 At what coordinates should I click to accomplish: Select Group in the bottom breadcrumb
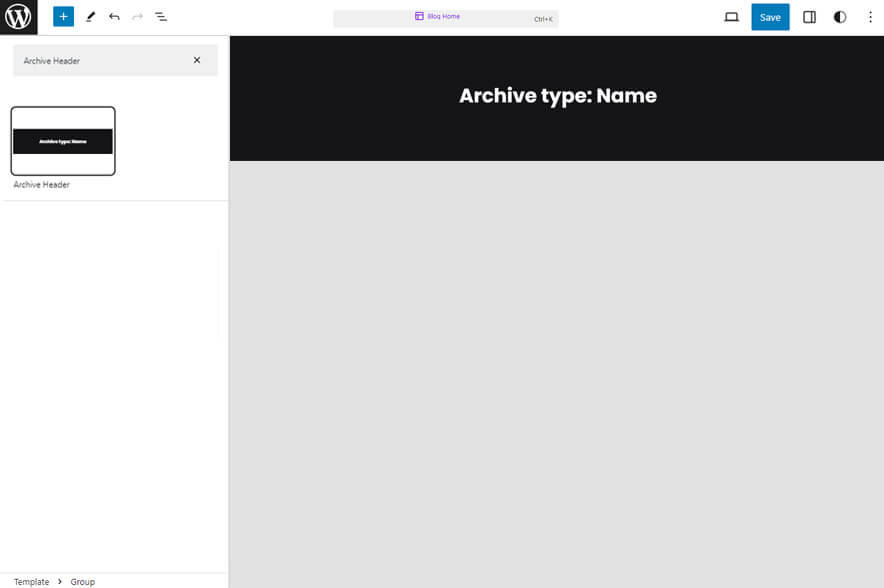(82, 581)
